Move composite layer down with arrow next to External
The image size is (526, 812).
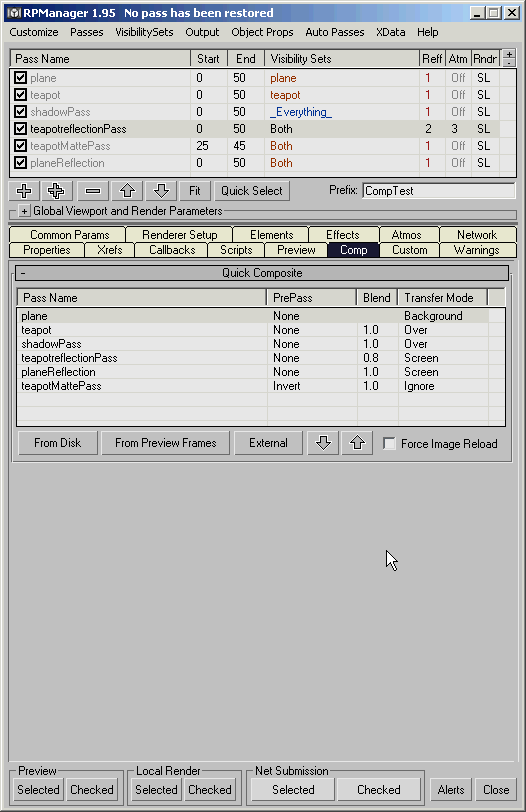click(323, 443)
